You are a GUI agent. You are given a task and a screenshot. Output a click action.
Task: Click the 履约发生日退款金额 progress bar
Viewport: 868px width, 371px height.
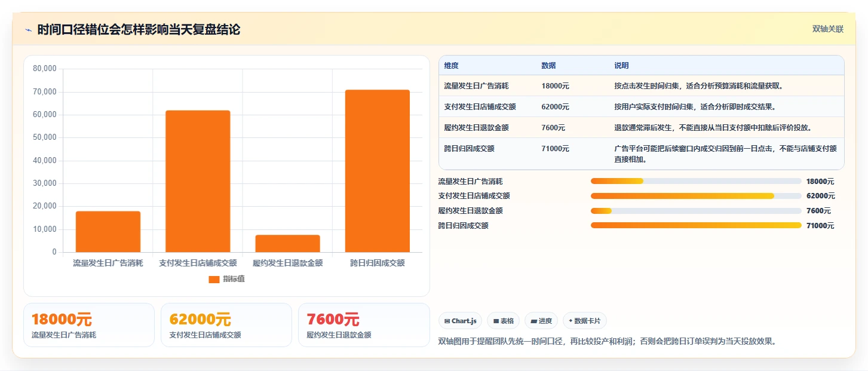tap(696, 211)
